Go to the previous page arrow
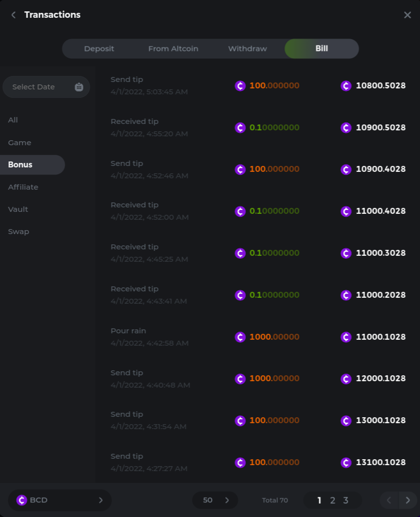The image size is (420, 517). (x=389, y=500)
